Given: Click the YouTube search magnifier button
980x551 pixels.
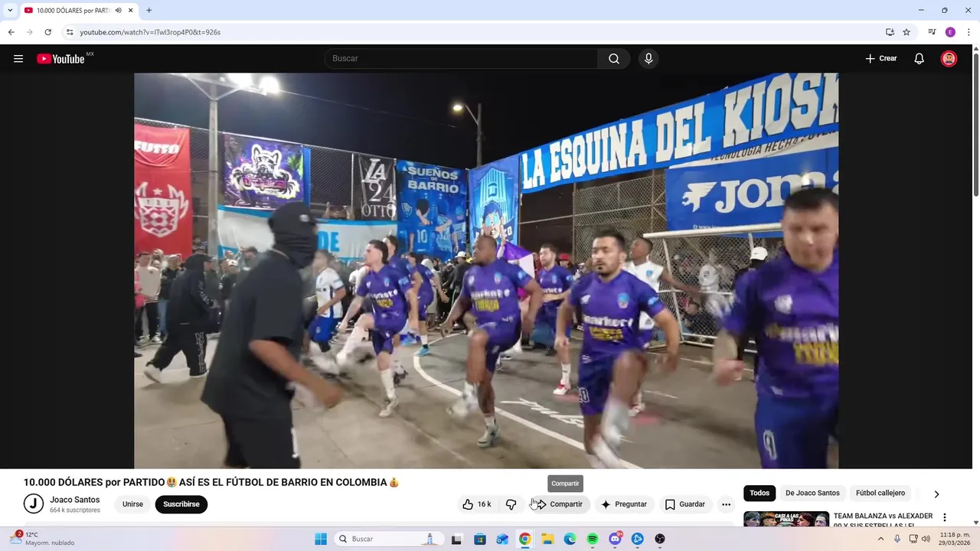Looking at the screenshot, I should 614,59.
